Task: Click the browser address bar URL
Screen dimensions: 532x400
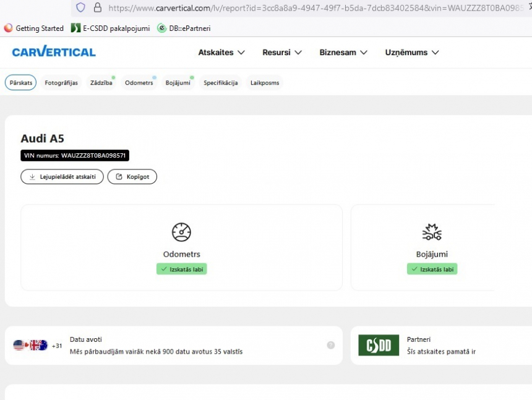Action: tap(315, 8)
